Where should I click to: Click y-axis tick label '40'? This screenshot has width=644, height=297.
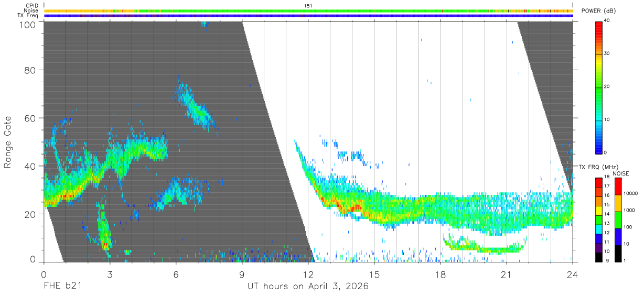(x=30, y=166)
